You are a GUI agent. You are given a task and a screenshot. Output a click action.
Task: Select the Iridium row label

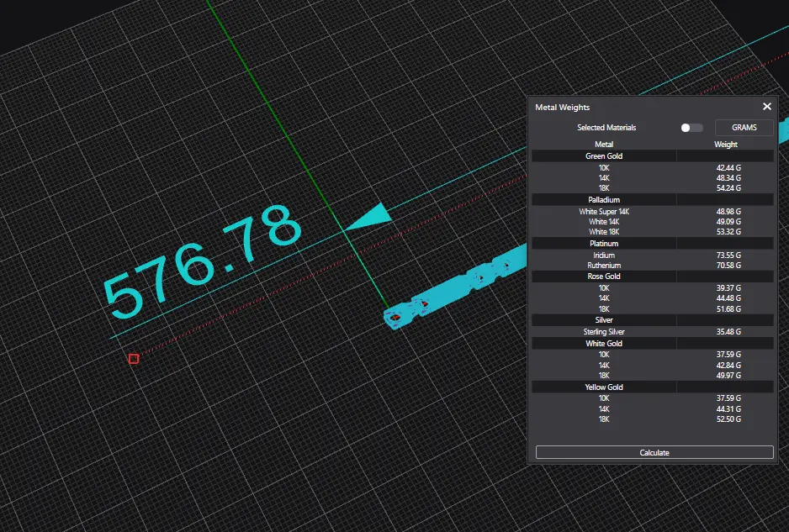coord(604,255)
